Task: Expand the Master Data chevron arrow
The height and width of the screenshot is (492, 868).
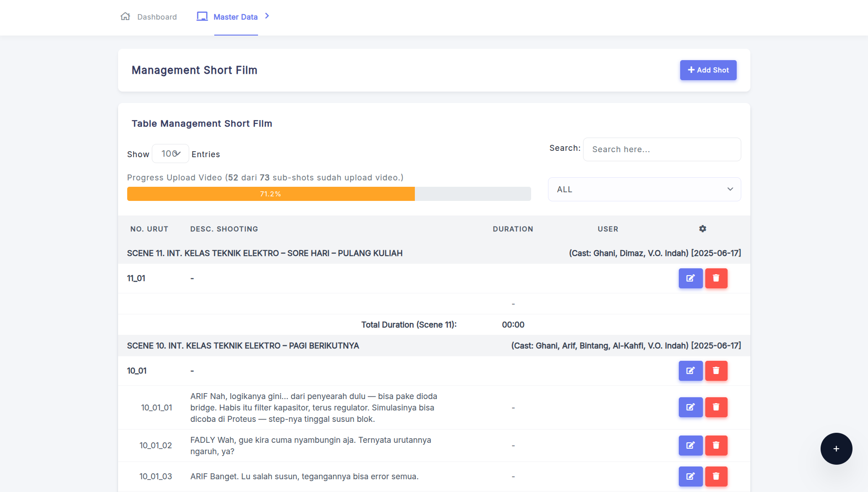Action: pos(267,16)
